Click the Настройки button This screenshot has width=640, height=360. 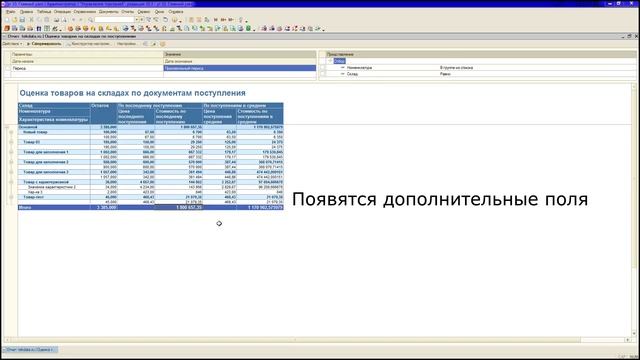click(x=126, y=44)
